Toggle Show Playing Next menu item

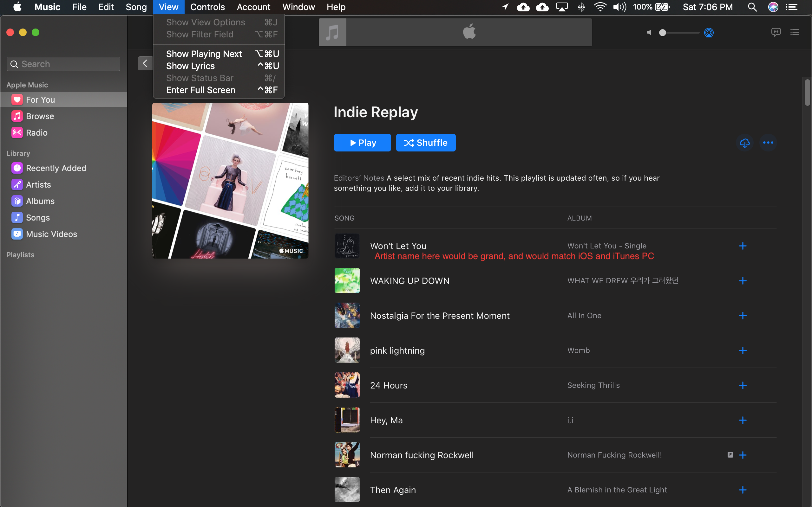click(x=204, y=54)
